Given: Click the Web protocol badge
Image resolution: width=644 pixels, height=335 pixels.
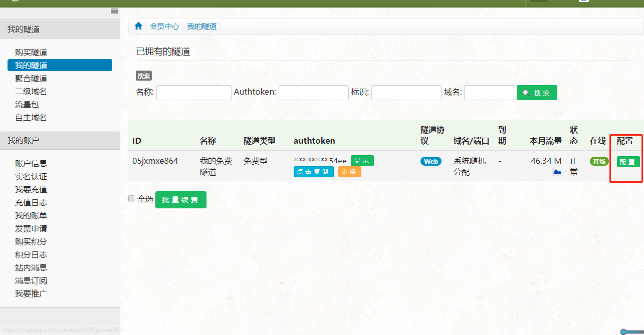Looking at the screenshot, I should click(x=431, y=161).
